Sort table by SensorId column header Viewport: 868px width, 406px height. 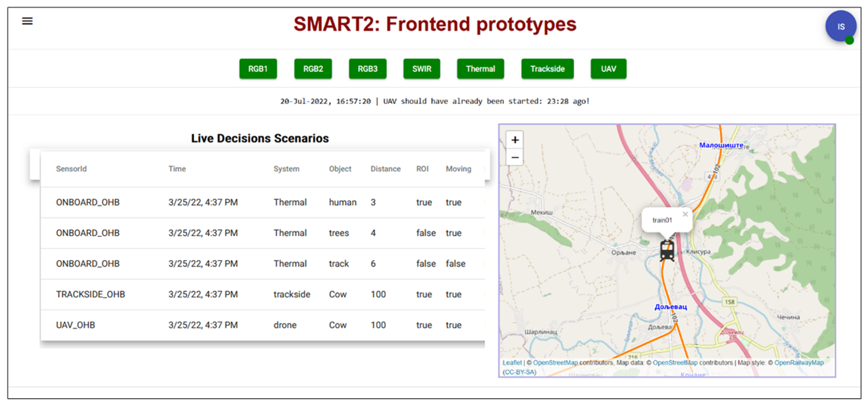click(x=71, y=169)
